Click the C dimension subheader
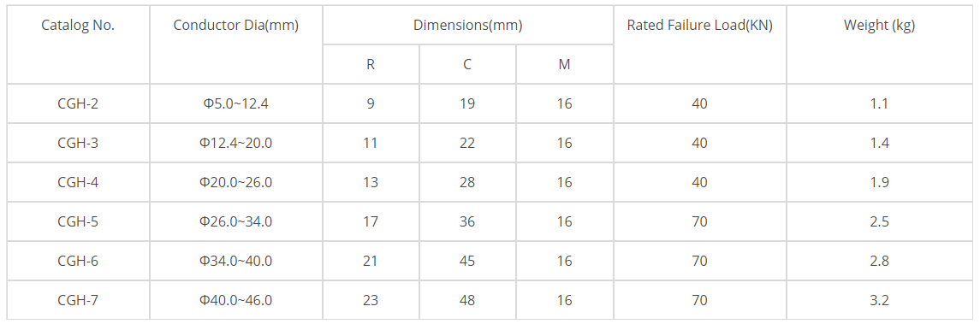Image resolution: width=980 pixels, height=324 pixels. tap(467, 64)
